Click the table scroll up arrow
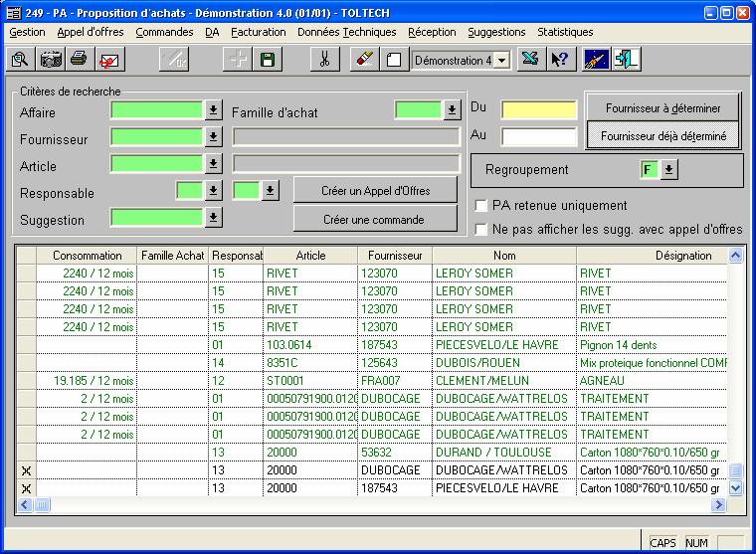 (x=735, y=255)
